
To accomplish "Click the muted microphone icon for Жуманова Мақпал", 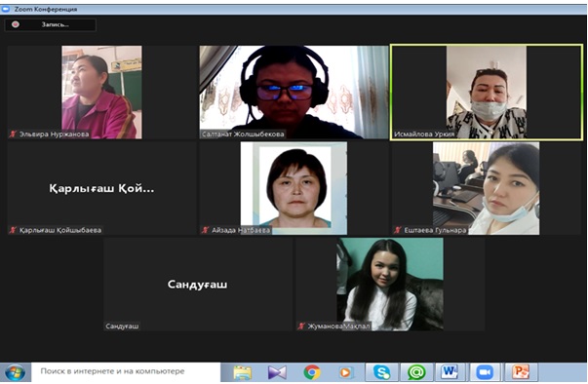I will pos(301,326).
